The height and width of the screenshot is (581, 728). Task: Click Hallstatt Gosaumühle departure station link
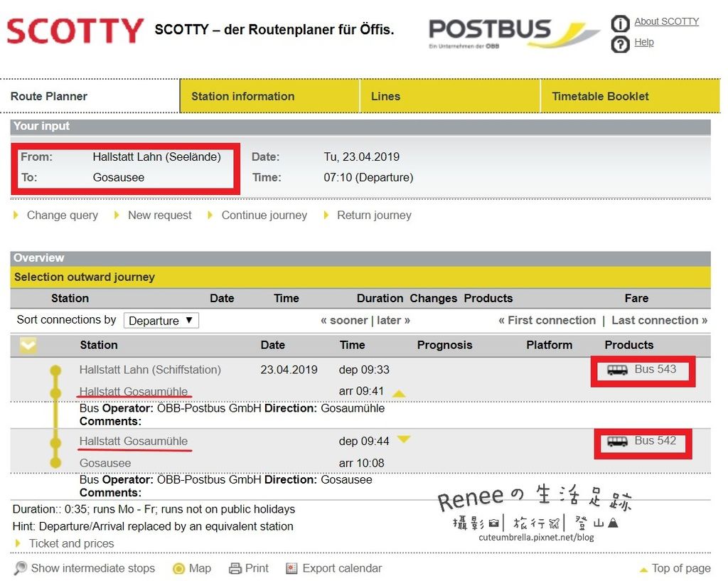[x=133, y=441]
